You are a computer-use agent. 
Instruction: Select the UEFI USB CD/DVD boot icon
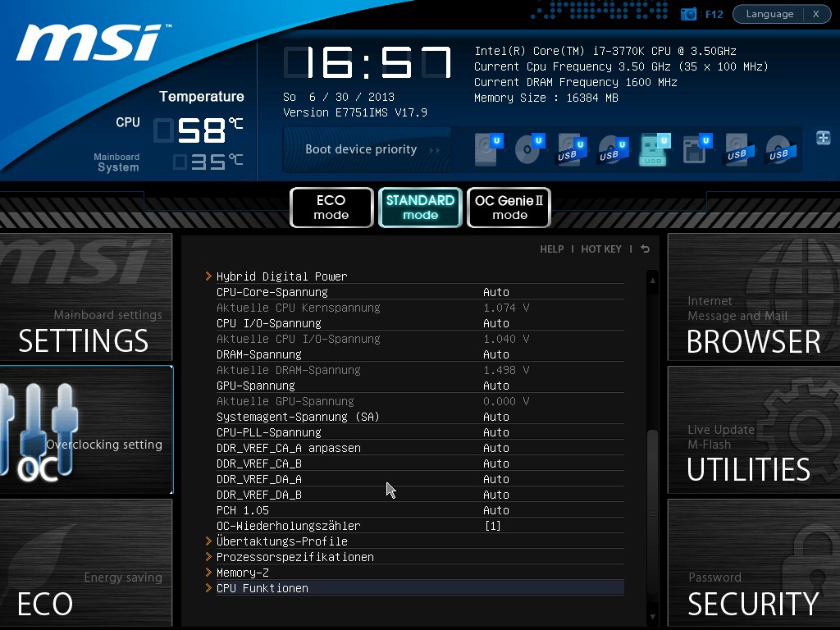coord(613,150)
